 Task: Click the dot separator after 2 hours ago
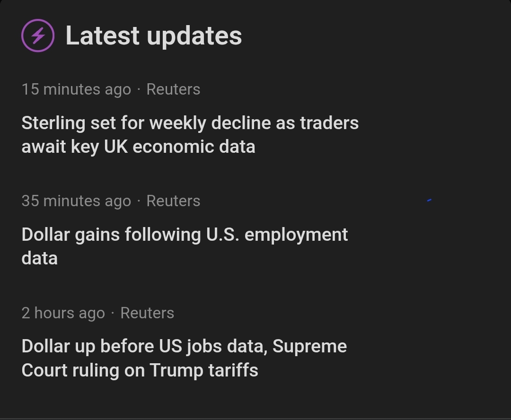pos(113,313)
